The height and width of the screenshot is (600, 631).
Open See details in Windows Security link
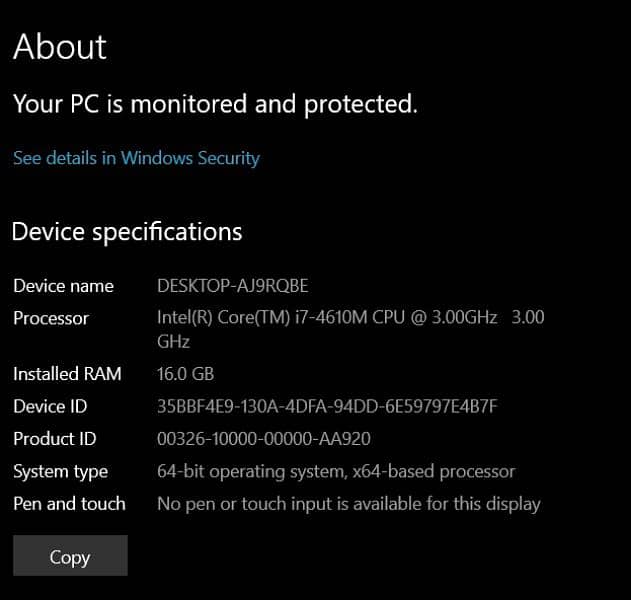tap(136, 158)
